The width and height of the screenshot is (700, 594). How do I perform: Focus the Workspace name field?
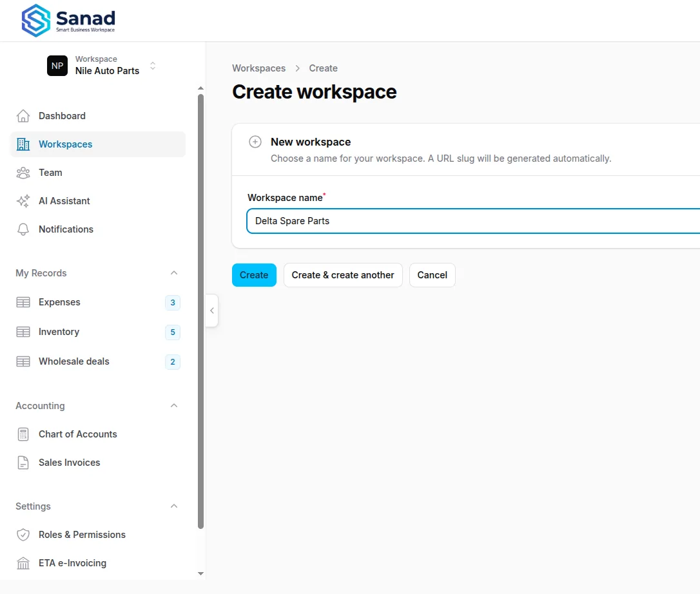(473, 221)
